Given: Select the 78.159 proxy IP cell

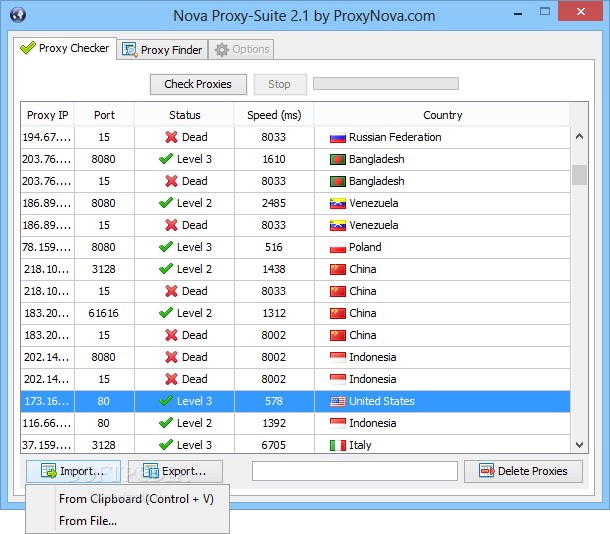Looking at the screenshot, I should 47,247.
